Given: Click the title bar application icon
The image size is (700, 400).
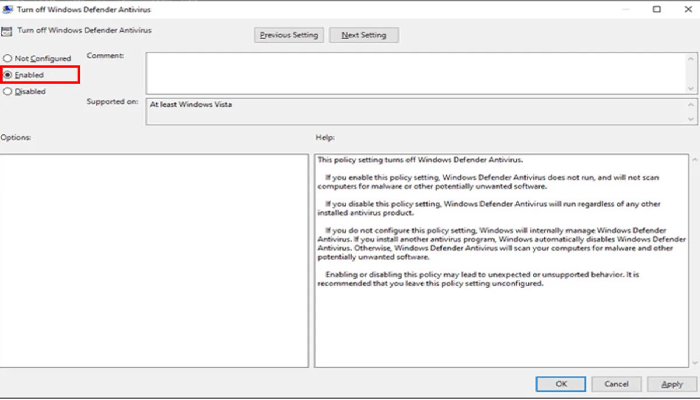Looking at the screenshot, I should pos(8,9).
